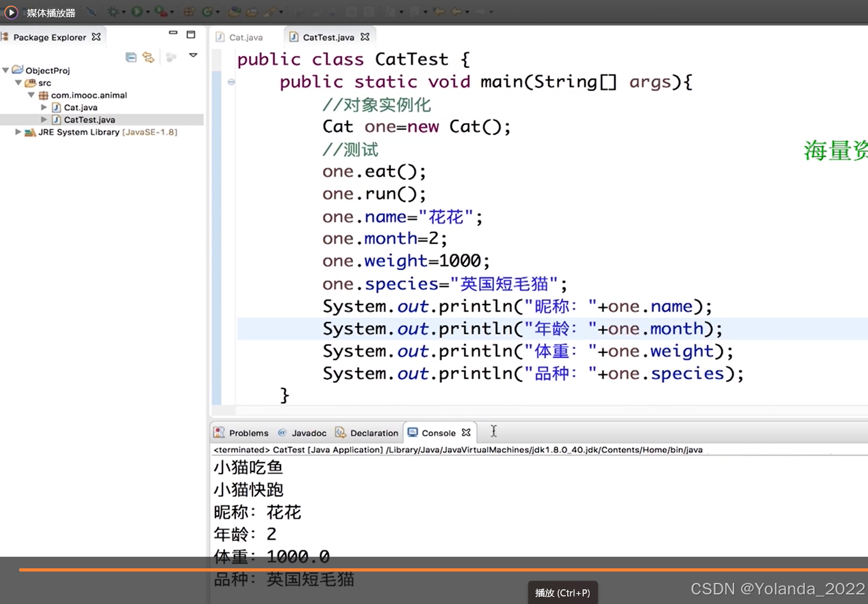Switch to the CatTest.java editor tab
The width and height of the screenshot is (868, 604).
point(328,37)
